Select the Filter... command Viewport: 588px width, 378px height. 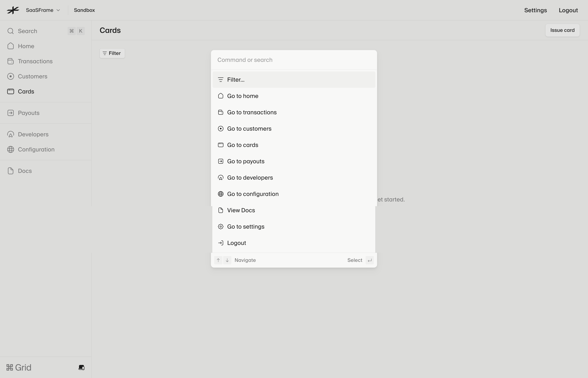click(294, 80)
